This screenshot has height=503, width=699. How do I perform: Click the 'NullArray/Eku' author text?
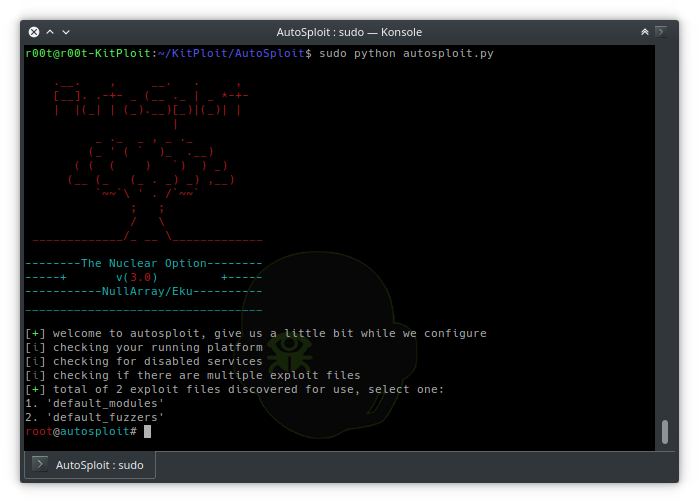(147, 291)
